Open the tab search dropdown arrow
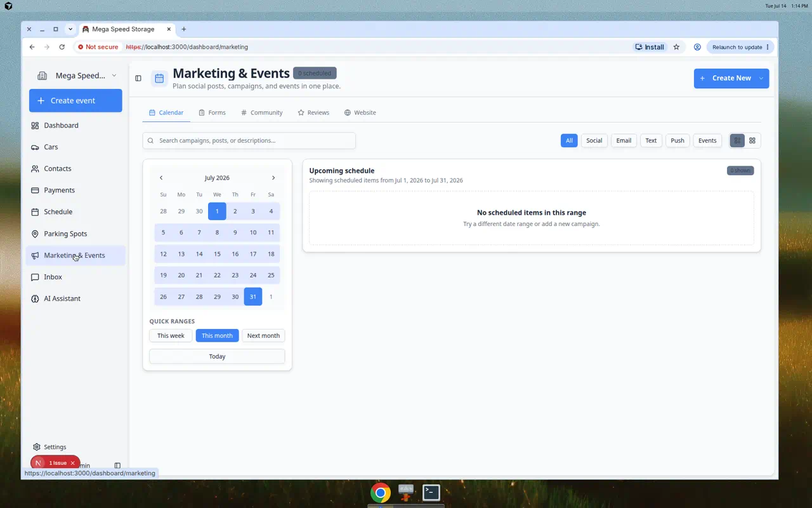 (70, 29)
